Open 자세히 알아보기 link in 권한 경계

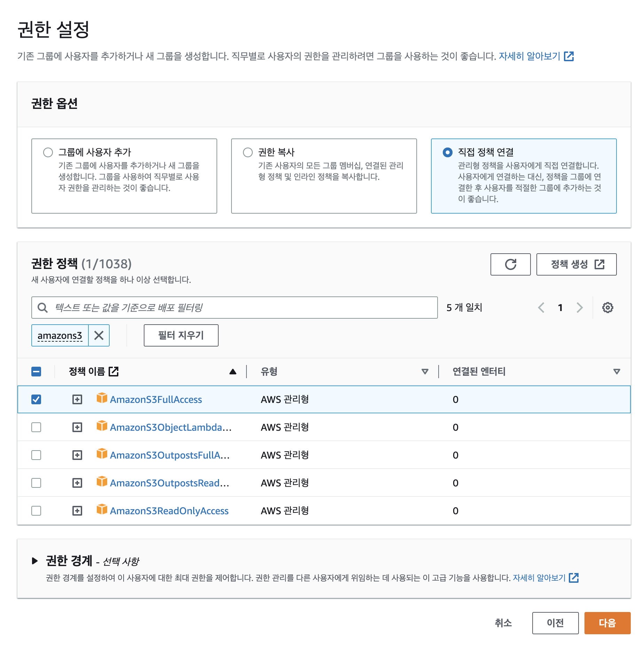pos(539,578)
